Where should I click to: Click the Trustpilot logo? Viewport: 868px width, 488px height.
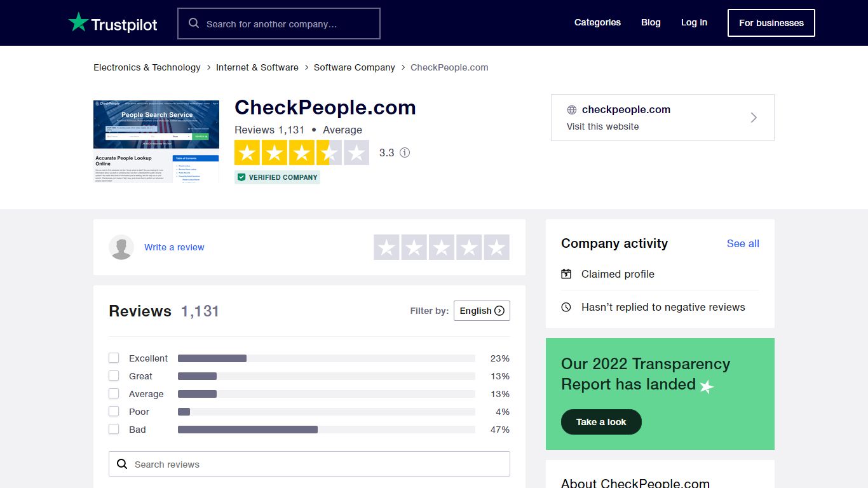pyautogui.click(x=112, y=23)
